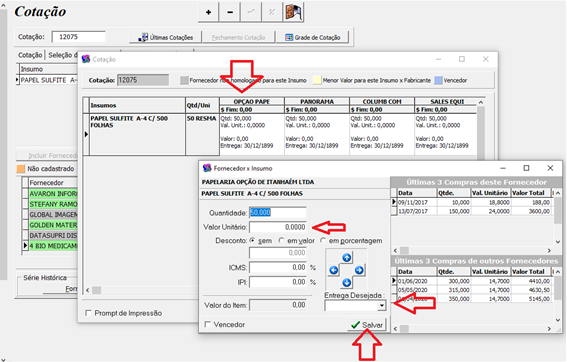Click the Quantidade input field

click(277, 212)
